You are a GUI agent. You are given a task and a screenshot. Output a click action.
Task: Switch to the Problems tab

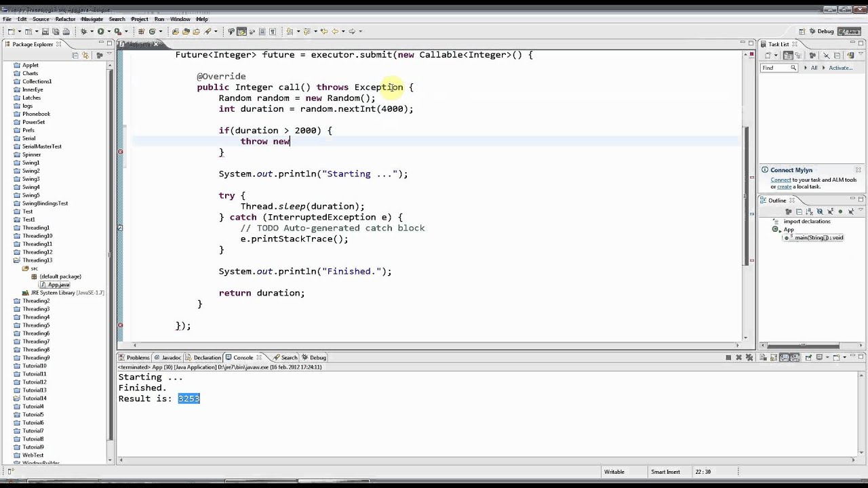pos(134,357)
